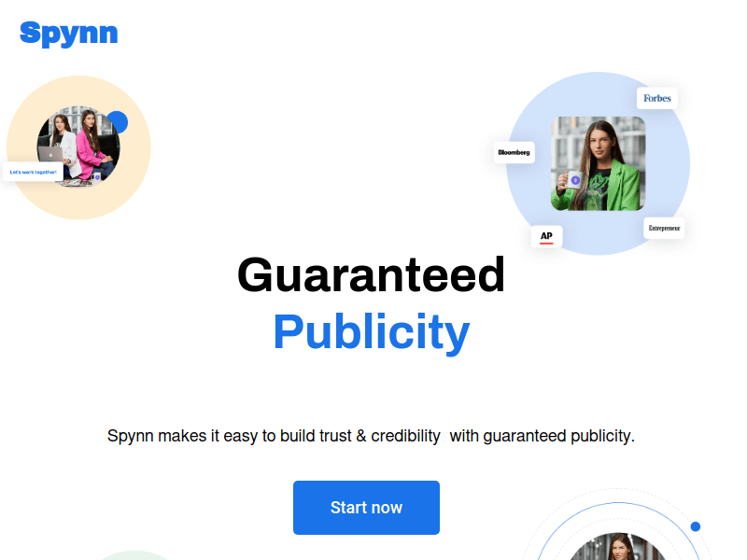Click the AP logo badge
Screen dimensions: 747x560
pos(546,237)
